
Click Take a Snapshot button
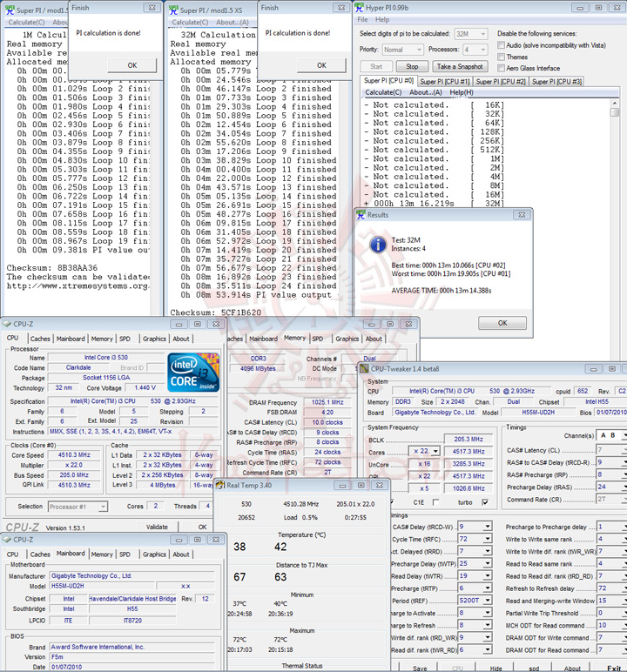coord(460,66)
